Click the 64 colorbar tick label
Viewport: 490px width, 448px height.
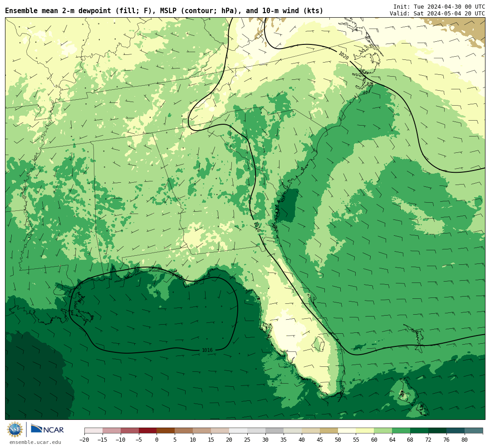click(392, 440)
